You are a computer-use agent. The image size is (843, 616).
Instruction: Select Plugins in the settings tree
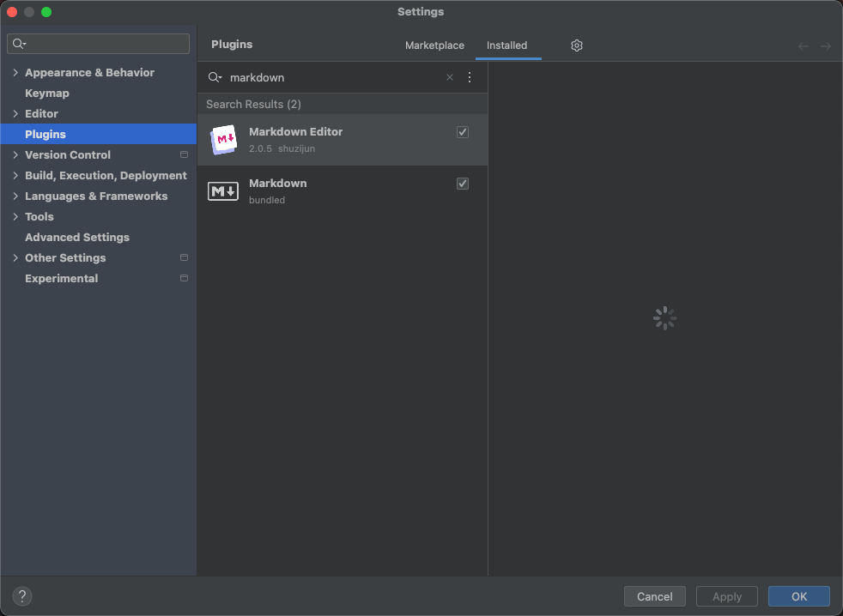coord(99,134)
